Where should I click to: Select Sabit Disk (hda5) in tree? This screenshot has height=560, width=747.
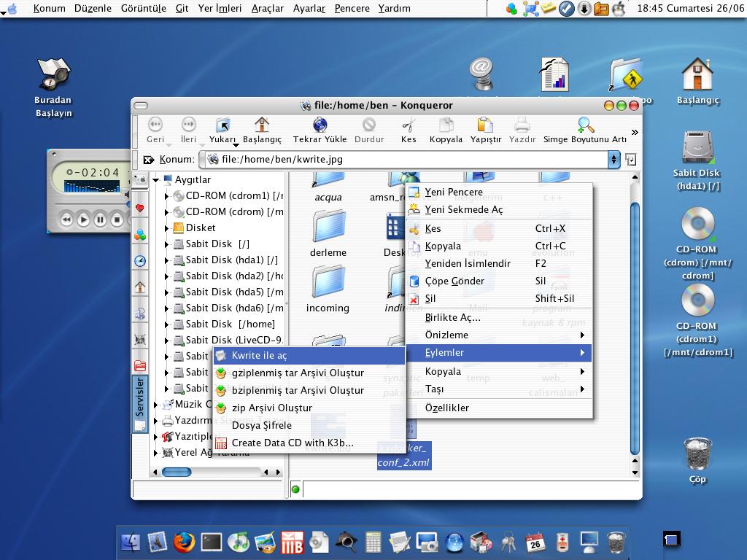[228, 292]
